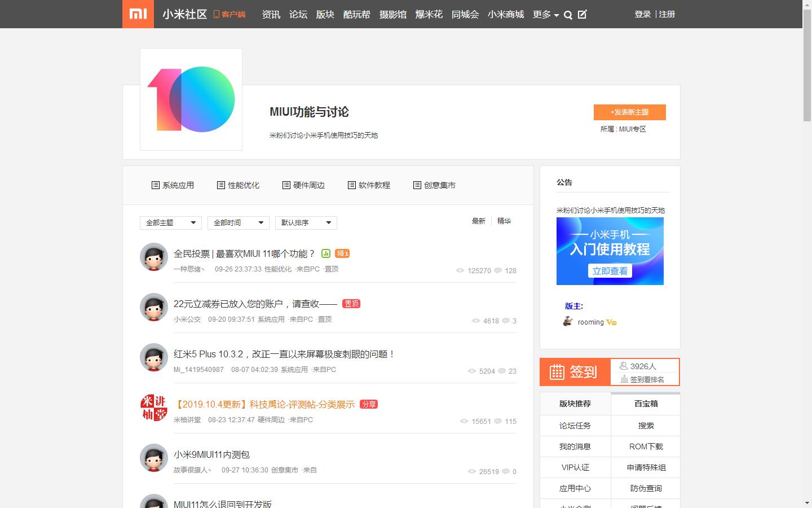Click the 米柚讲堂 red avatar

point(154,408)
